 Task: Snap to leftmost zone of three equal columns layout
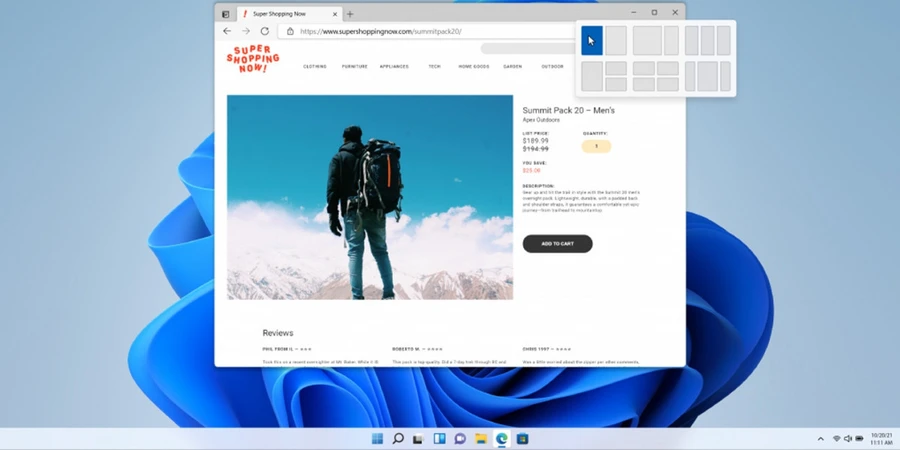pos(692,40)
